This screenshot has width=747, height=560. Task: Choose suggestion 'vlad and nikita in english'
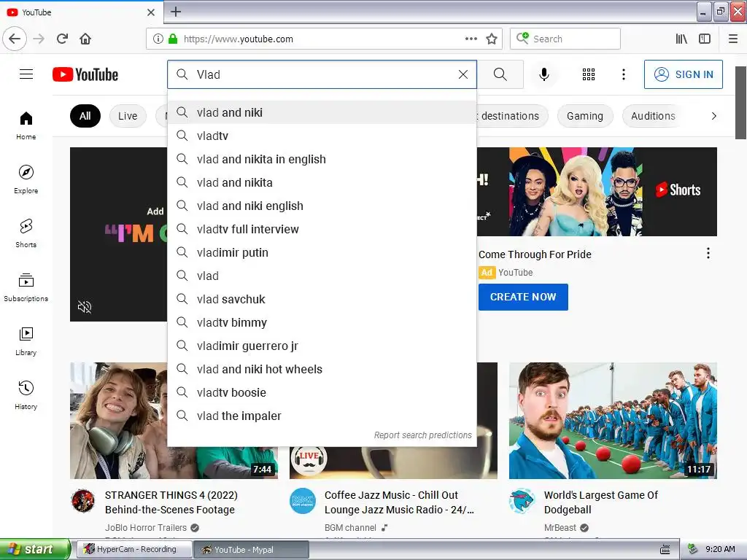coord(322,159)
